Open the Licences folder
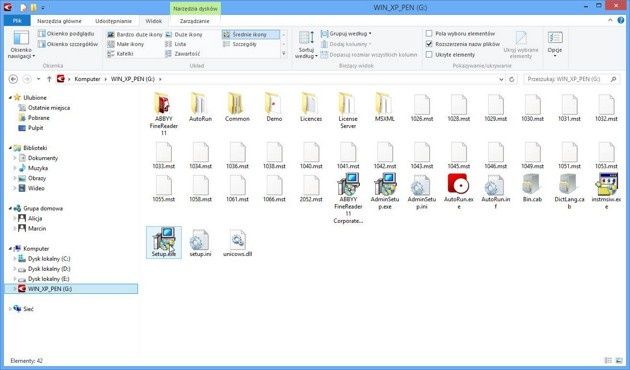Image resolution: width=630 pixels, height=370 pixels. (311, 107)
